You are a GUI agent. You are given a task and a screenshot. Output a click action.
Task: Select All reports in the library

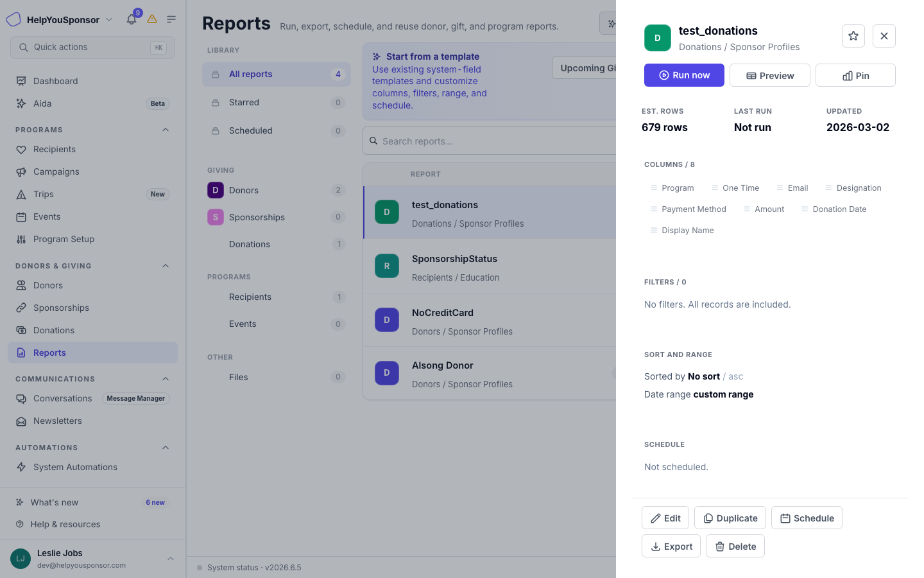tap(277, 74)
